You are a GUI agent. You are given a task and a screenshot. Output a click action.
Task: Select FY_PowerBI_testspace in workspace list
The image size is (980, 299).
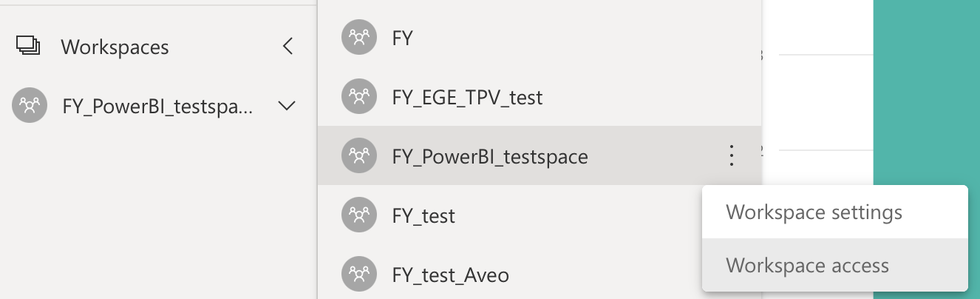(x=540, y=155)
